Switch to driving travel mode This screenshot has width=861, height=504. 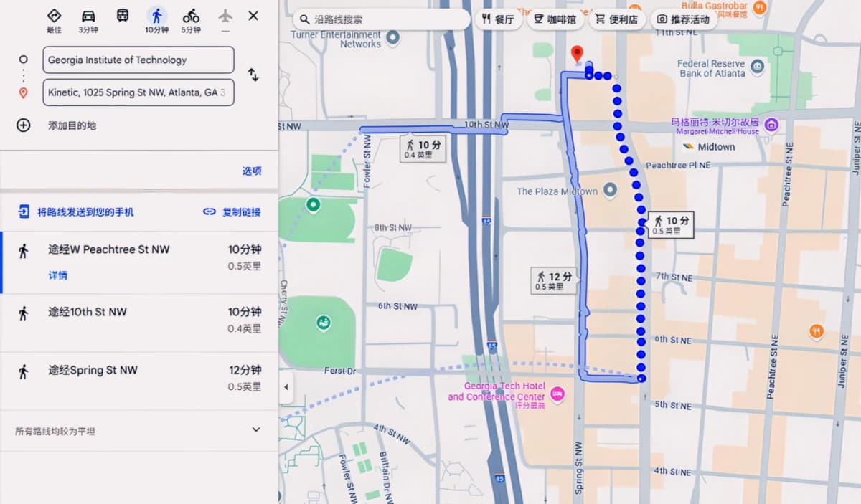(x=88, y=20)
